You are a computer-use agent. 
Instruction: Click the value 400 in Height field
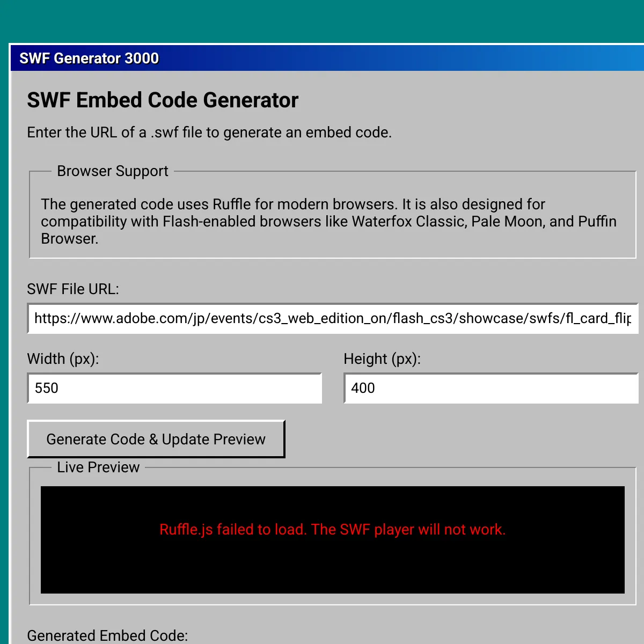(363, 388)
